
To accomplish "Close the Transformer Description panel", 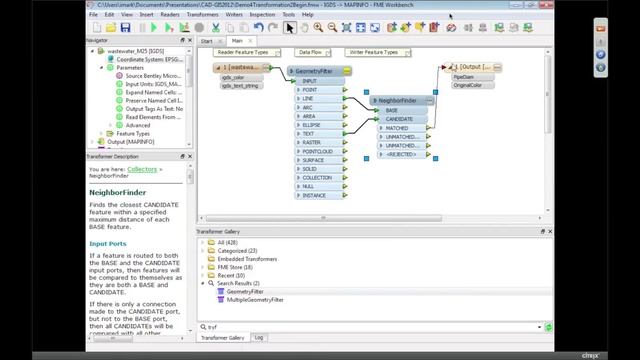I will click(x=190, y=156).
